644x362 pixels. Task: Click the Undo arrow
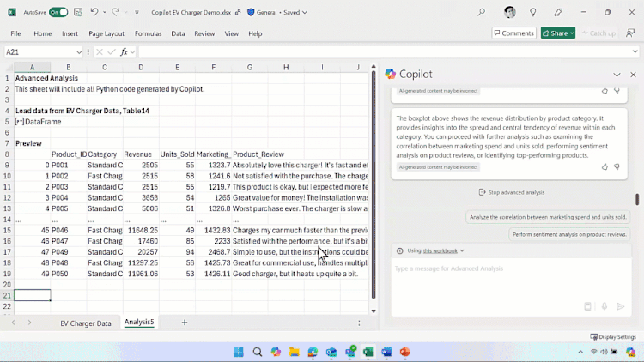pyautogui.click(x=94, y=12)
